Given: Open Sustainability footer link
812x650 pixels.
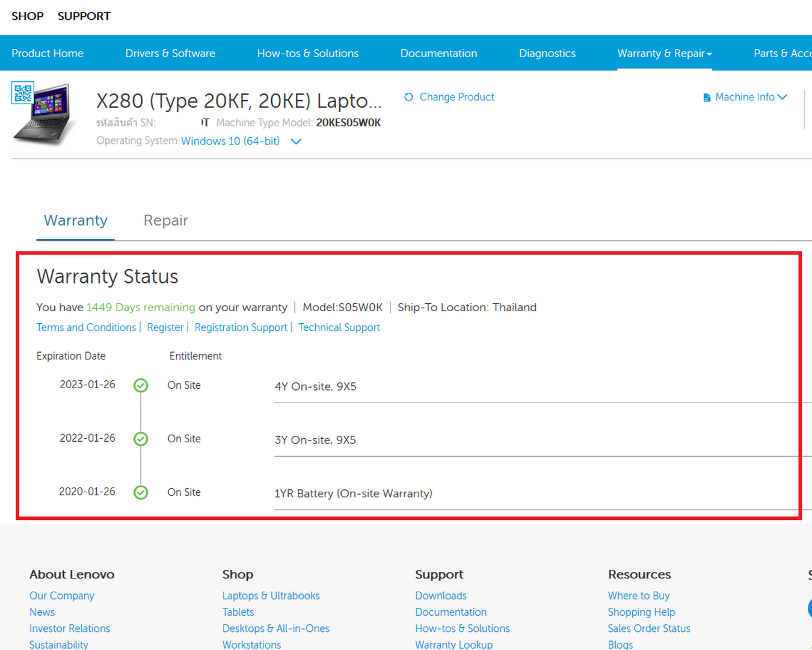Looking at the screenshot, I should [59, 645].
